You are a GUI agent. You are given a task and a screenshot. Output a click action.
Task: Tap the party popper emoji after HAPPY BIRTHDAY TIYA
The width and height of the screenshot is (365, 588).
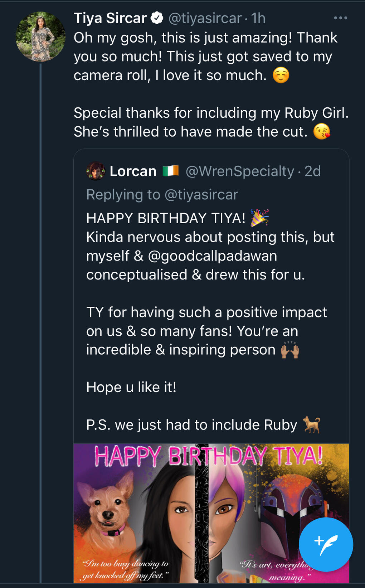click(x=259, y=218)
